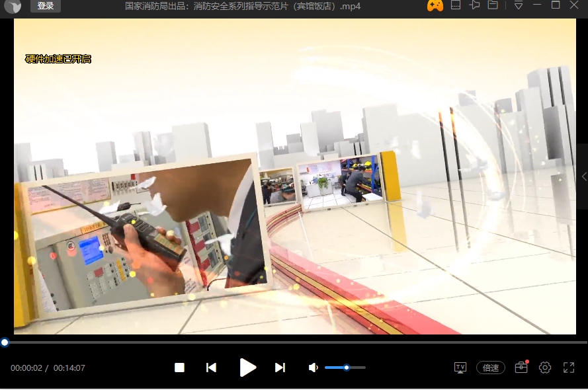Toggle fullscreen mode

pos(569,368)
